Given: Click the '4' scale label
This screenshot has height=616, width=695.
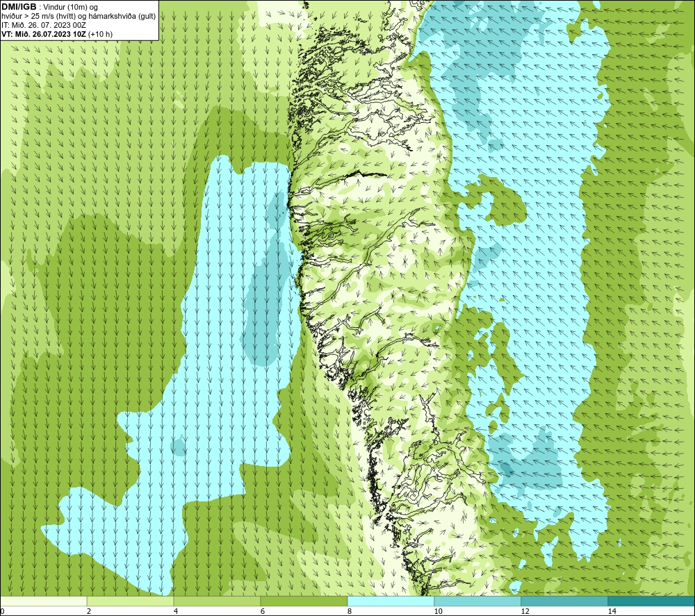Looking at the screenshot, I should [x=176, y=612].
